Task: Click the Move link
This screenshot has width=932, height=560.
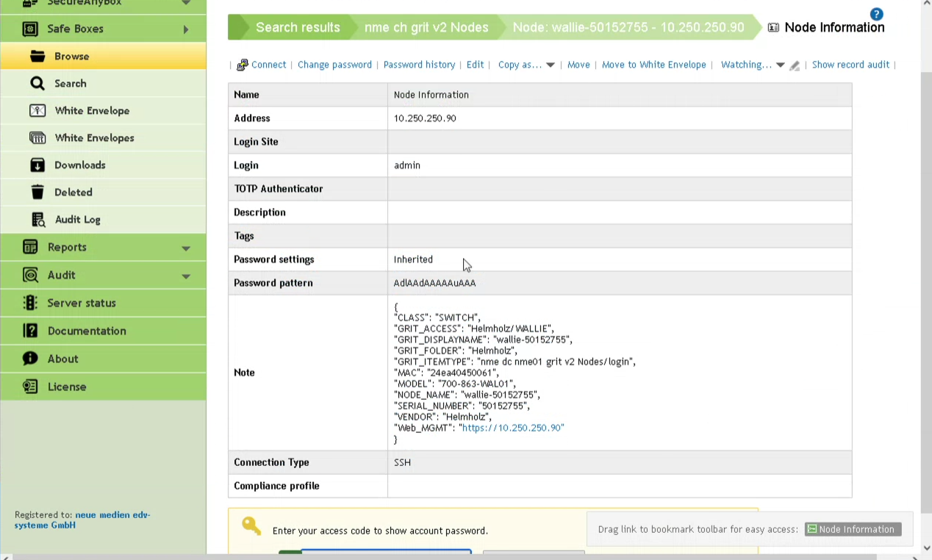Action: [x=578, y=65]
